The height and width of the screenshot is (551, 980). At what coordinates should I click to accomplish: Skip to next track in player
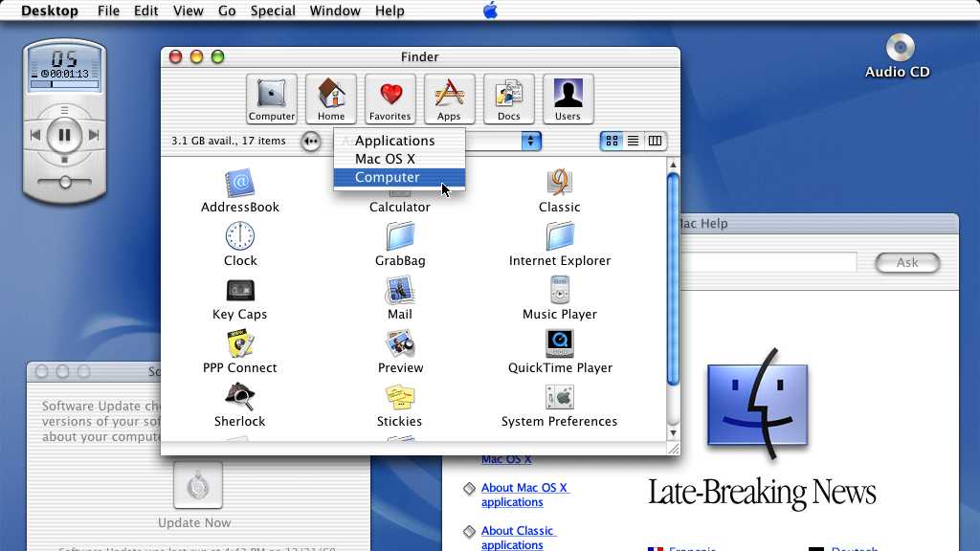[x=94, y=135]
